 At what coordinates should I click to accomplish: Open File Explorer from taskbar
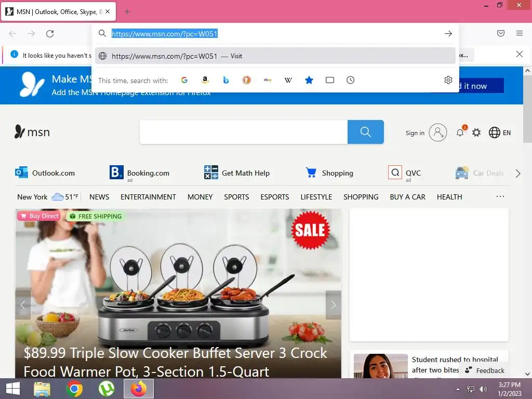(x=42, y=389)
